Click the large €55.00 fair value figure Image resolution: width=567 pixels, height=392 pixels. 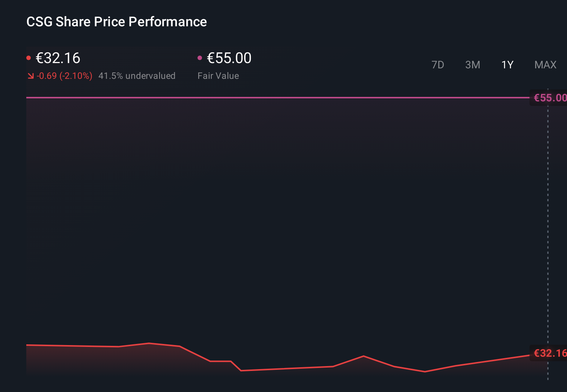pos(229,58)
